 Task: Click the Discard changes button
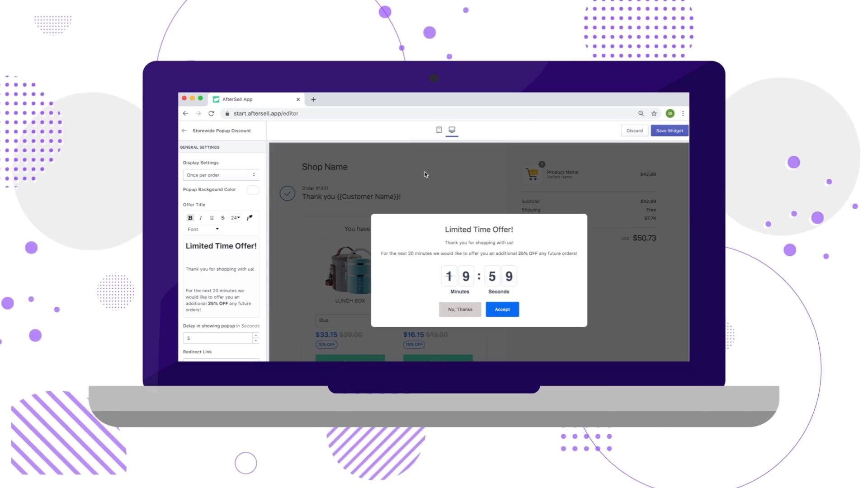coord(634,130)
